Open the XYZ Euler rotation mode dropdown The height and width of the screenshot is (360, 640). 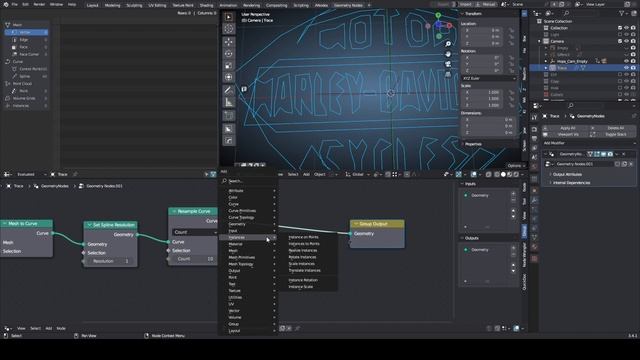point(489,78)
